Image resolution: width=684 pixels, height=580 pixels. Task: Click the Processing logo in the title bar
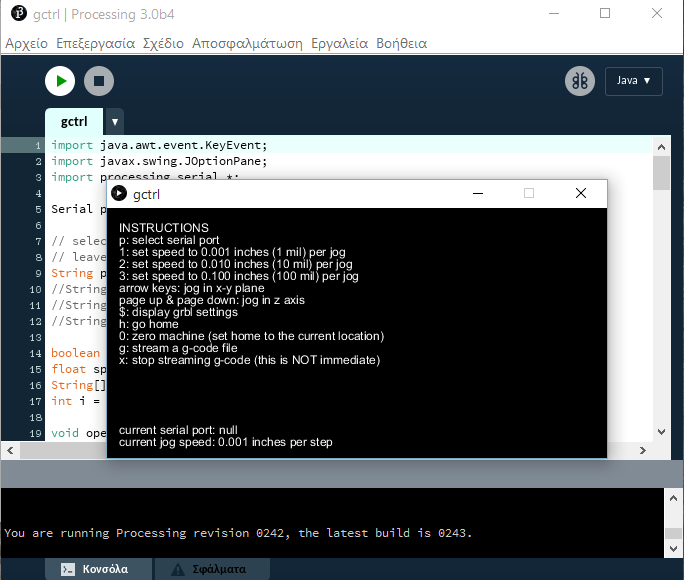click(19, 14)
